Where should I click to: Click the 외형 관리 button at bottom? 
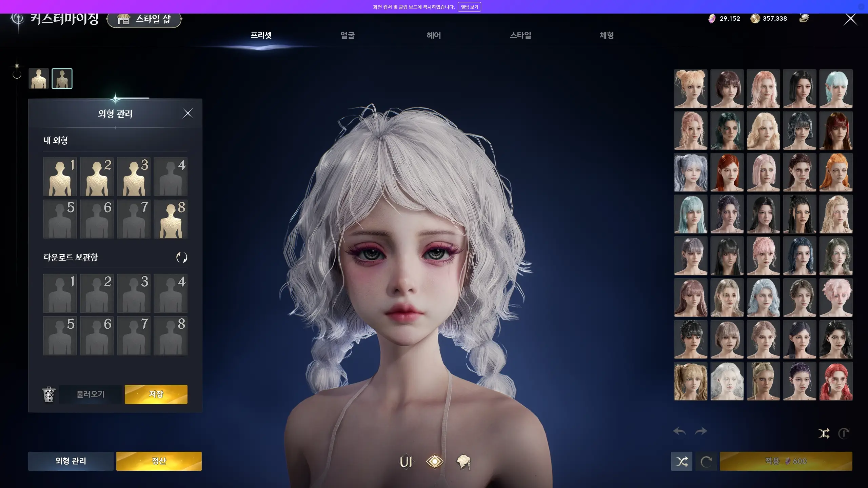71,461
